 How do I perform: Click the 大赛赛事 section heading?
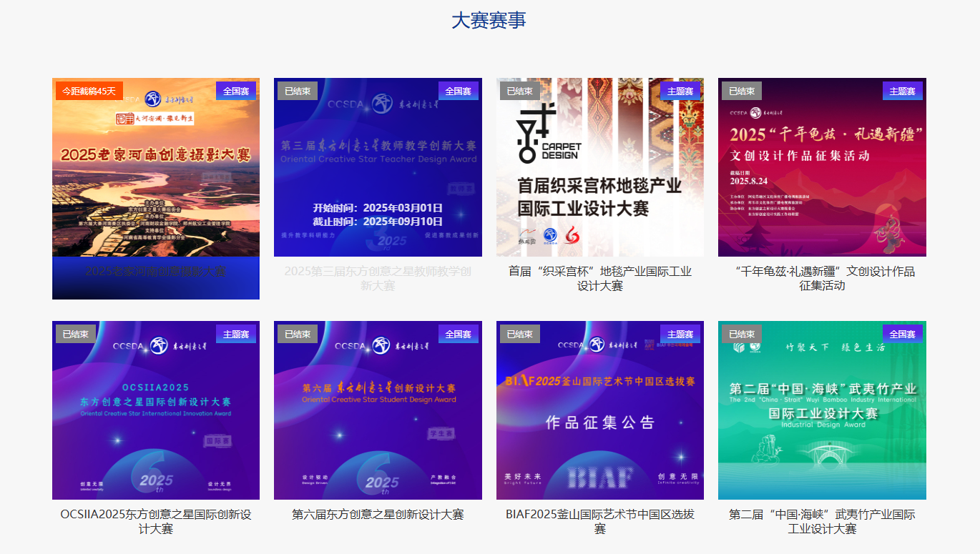[x=489, y=21]
